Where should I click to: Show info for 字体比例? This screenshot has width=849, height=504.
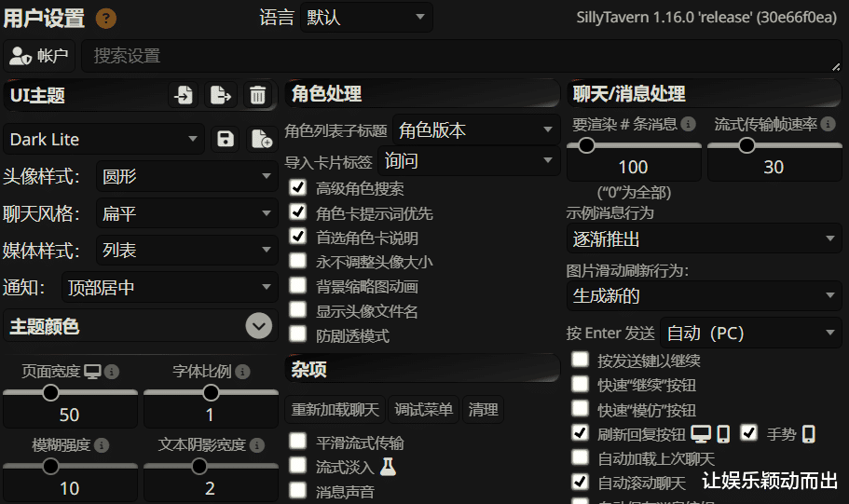click(242, 372)
